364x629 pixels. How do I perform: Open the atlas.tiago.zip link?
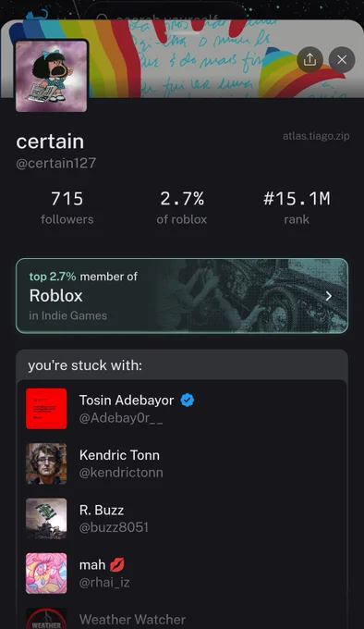316,136
